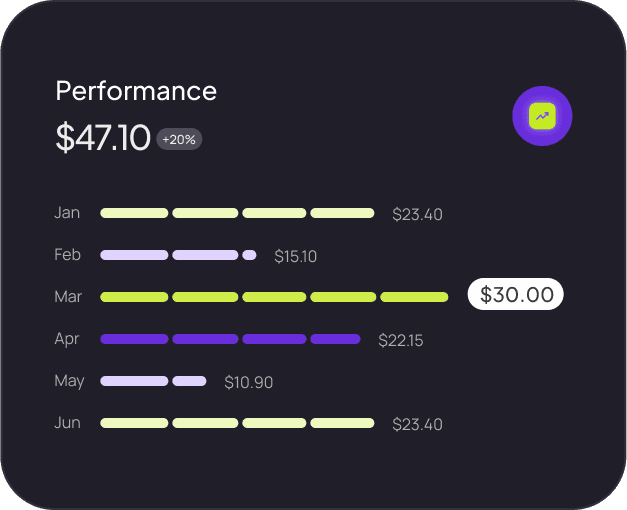Select the Feb row label
The image size is (627, 510).
coord(67,255)
